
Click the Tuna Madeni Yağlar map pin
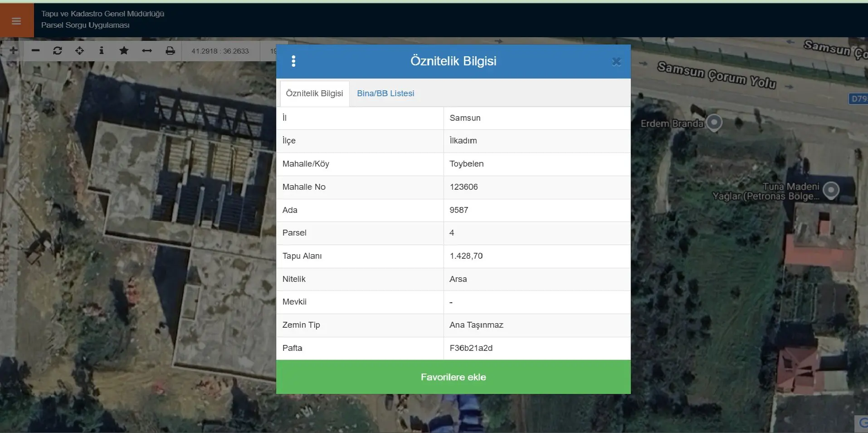click(831, 190)
